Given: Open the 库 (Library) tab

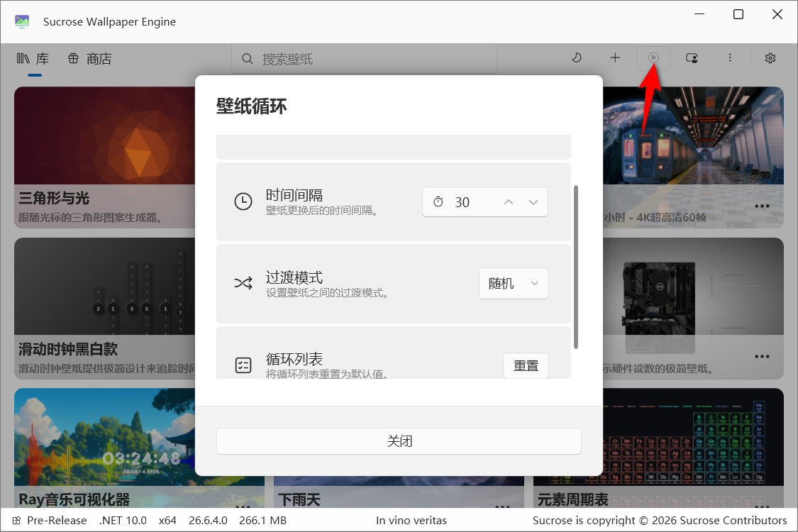Looking at the screenshot, I should point(33,59).
